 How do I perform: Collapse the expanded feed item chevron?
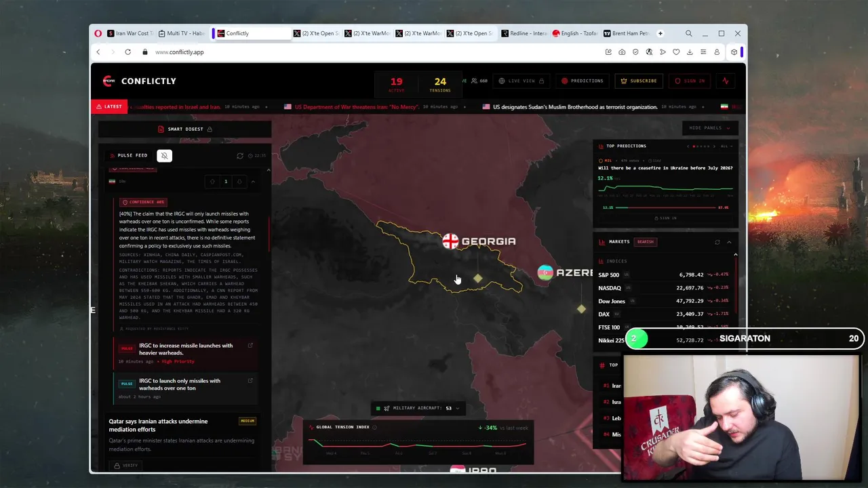(x=253, y=182)
